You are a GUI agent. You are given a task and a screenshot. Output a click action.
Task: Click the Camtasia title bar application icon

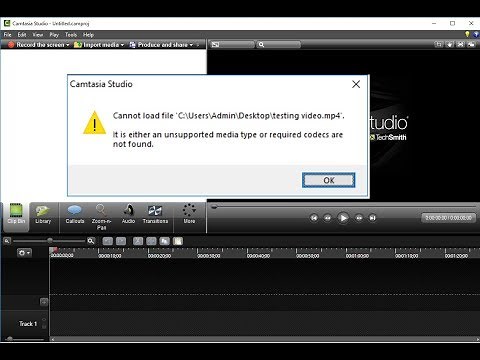pos(6,23)
